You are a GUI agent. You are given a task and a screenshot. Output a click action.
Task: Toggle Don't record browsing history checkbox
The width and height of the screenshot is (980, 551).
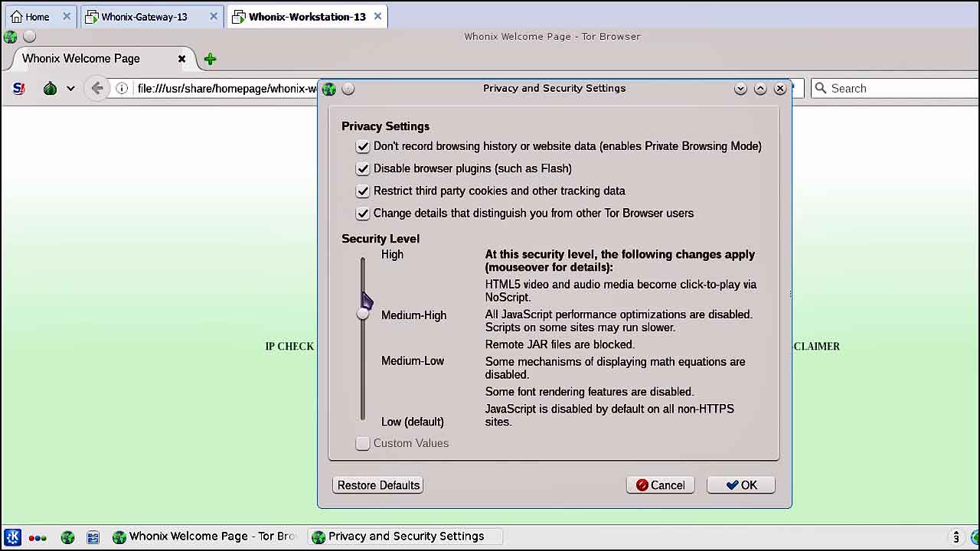click(362, 146)
